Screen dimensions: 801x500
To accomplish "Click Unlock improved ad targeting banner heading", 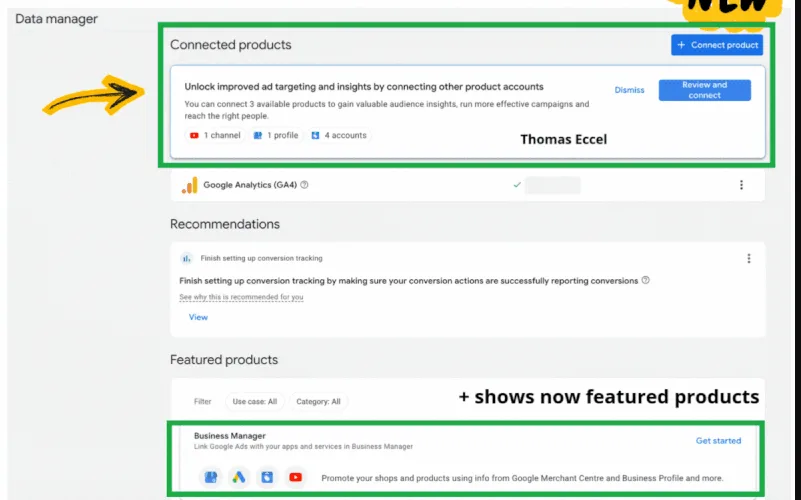I will coord(364,87).
